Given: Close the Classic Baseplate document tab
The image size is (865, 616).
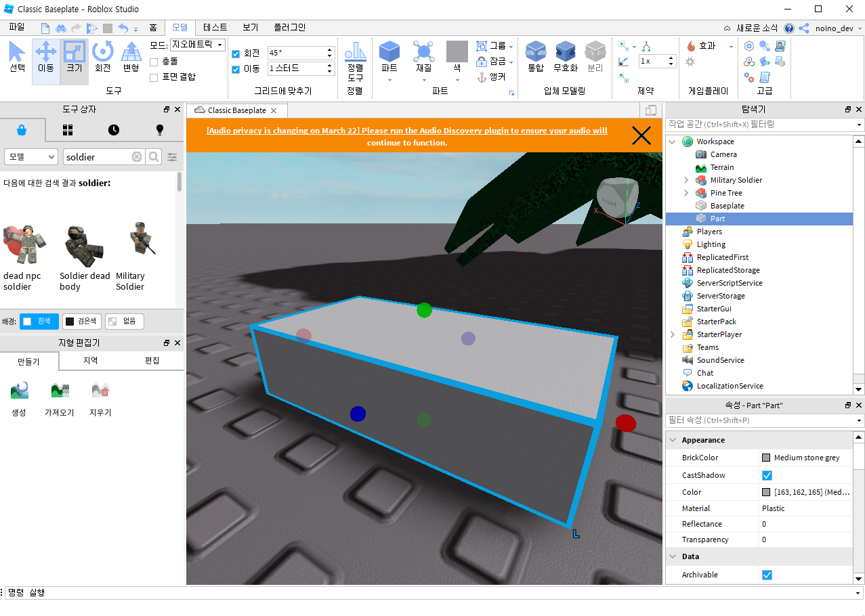Looking at the screenshot, I should tap(274, 110).
